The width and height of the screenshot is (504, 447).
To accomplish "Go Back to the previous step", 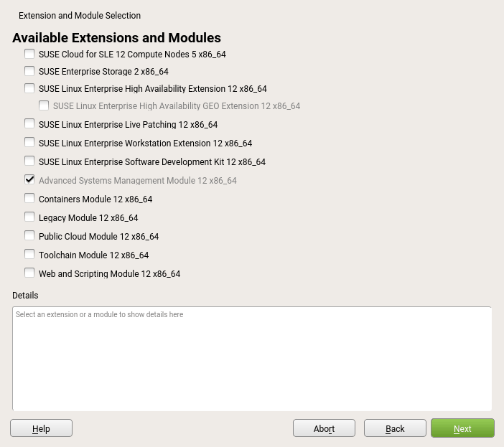I will coord(395,428).
